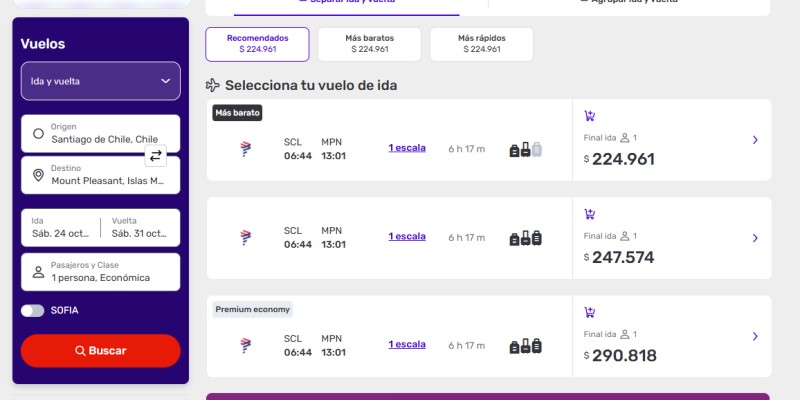Open the Pasajeros y Clase selector
The width and height of the screenshot is (800, 400).
tap(101, 272)
